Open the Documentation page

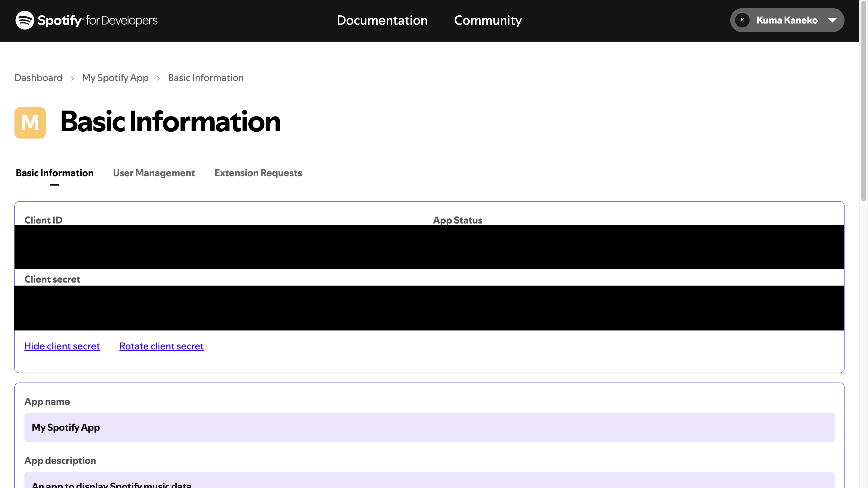coord(382,20)
